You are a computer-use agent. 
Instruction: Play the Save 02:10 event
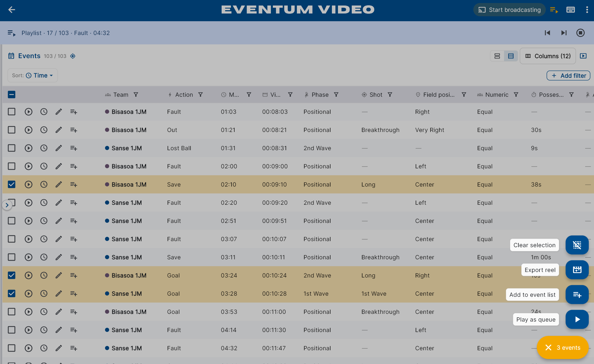28,185
